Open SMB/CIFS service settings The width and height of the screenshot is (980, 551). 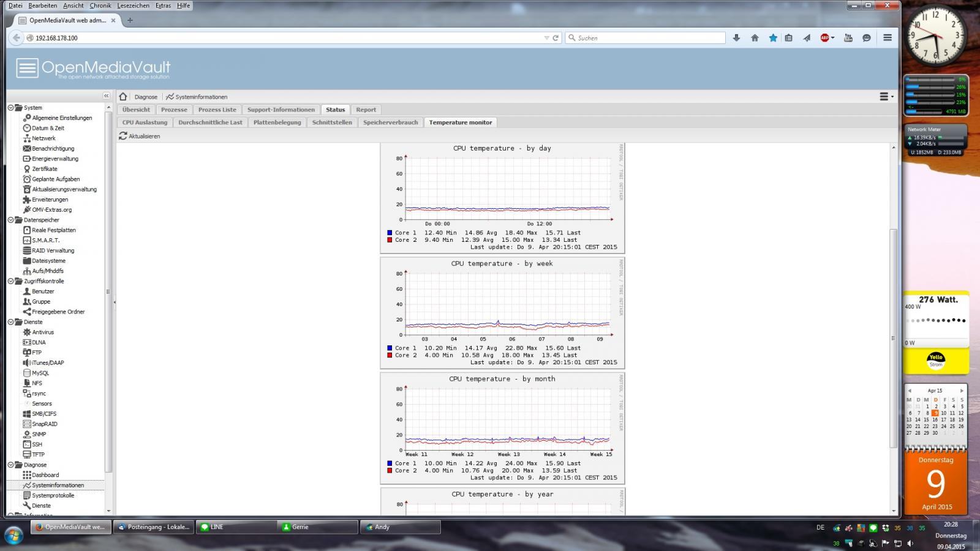44,414
